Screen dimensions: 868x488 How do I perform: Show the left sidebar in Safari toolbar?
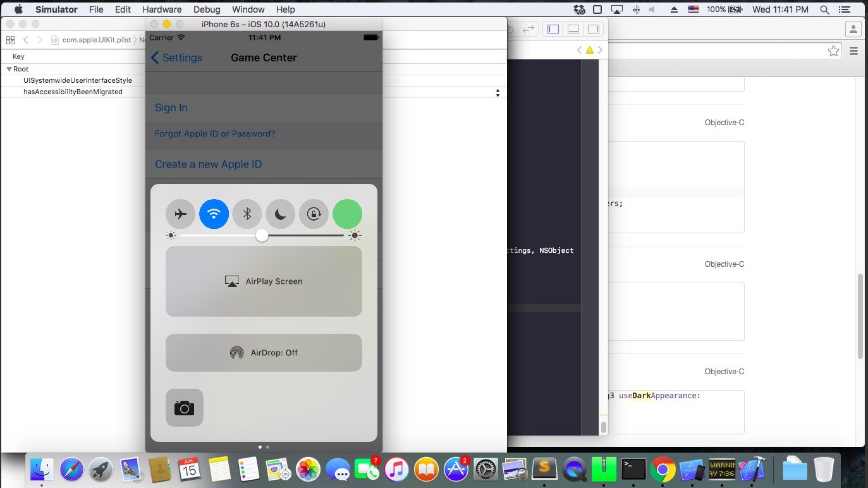pos(553,28)
